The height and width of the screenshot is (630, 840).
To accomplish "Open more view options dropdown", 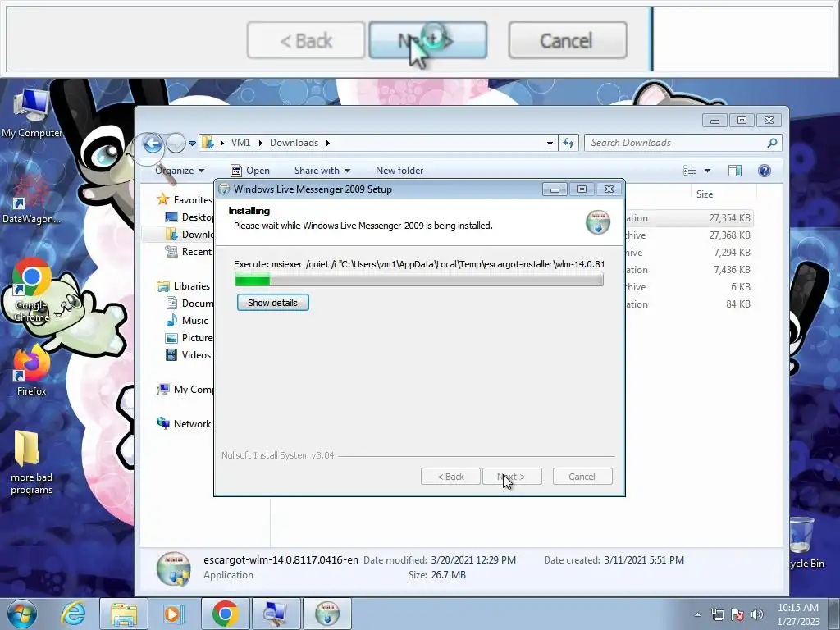I will click(707, 171).
